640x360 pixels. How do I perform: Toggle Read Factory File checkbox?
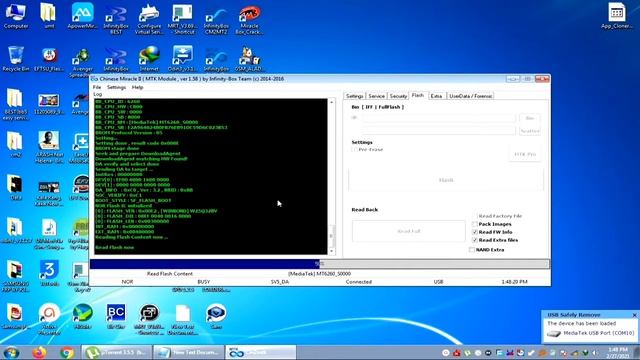[475, 216]
